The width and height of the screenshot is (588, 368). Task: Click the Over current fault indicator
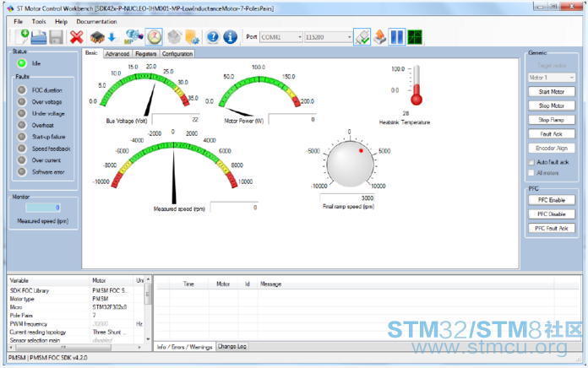(x=22, y=160)
